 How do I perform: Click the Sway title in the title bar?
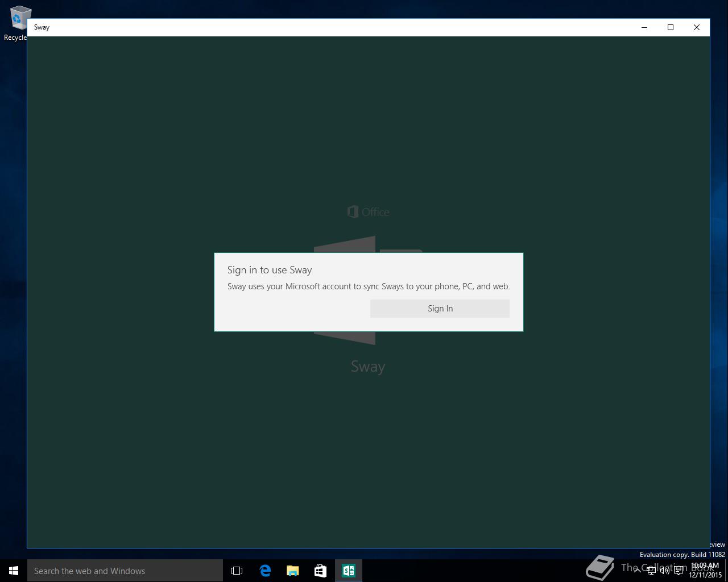[x=42, y=27]
